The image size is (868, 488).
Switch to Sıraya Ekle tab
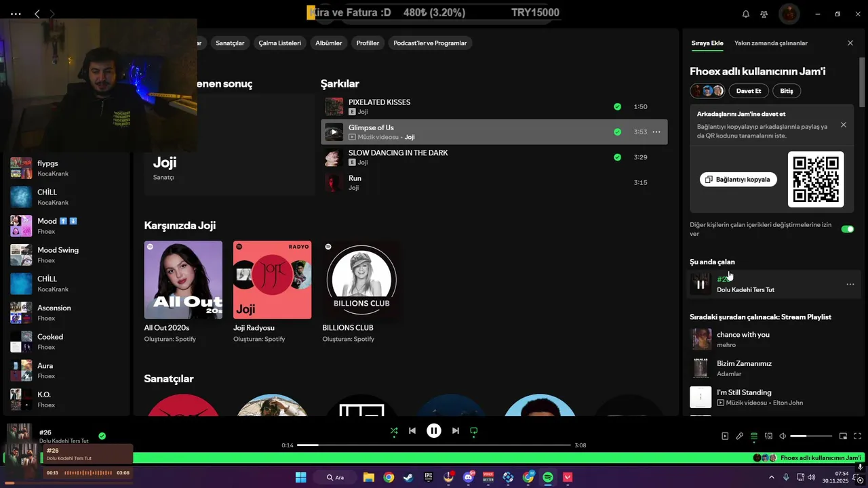(x=707, y=43)
